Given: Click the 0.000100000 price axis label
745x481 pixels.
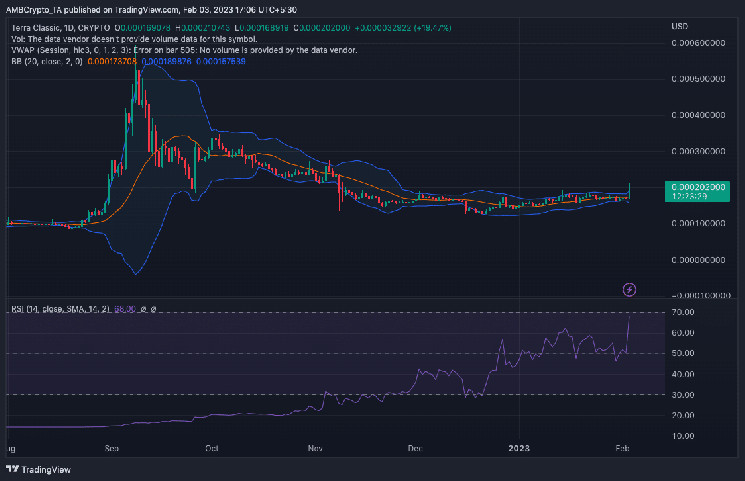Looking at the screenshot, I should pyautogui.click(x=698, y=223).
